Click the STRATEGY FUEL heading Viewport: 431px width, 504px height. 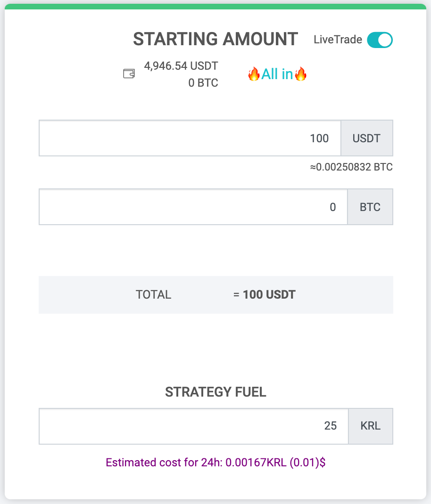(x=215, y=392)
